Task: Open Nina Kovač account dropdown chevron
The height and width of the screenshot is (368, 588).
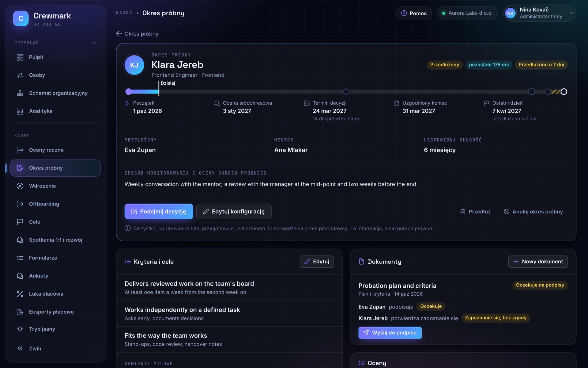Action: tap(571, 13)
